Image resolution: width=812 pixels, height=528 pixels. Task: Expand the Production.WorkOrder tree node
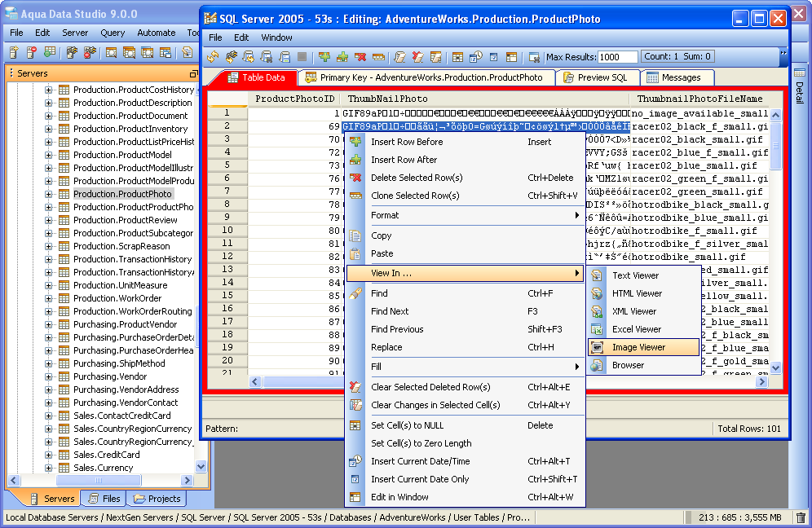click(49, 298)
